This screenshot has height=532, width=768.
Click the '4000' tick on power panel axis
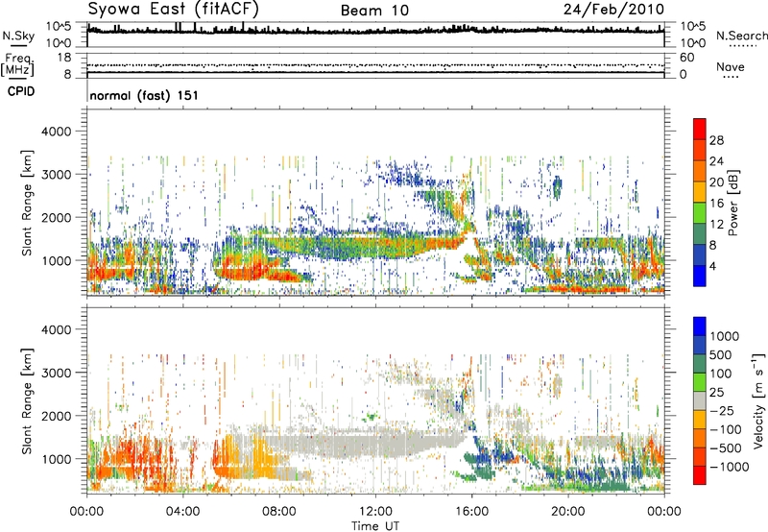click(x=57, y=132)
